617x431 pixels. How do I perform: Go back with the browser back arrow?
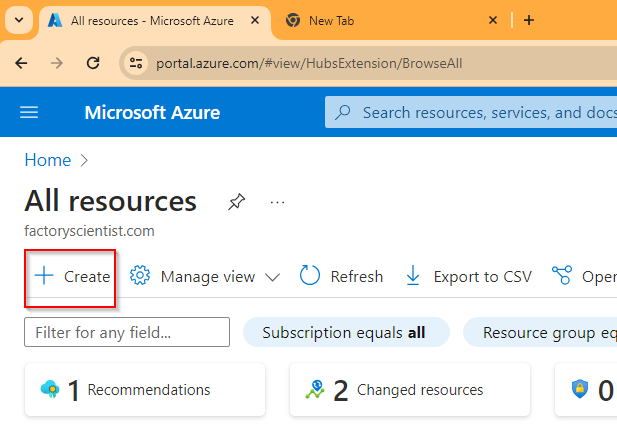point(21,63)
